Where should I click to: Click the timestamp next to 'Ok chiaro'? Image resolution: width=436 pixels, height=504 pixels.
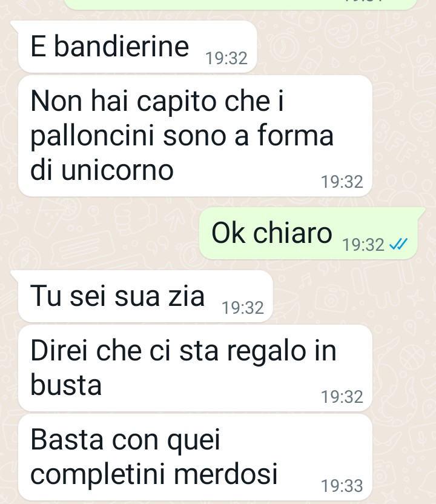[363, 245]
